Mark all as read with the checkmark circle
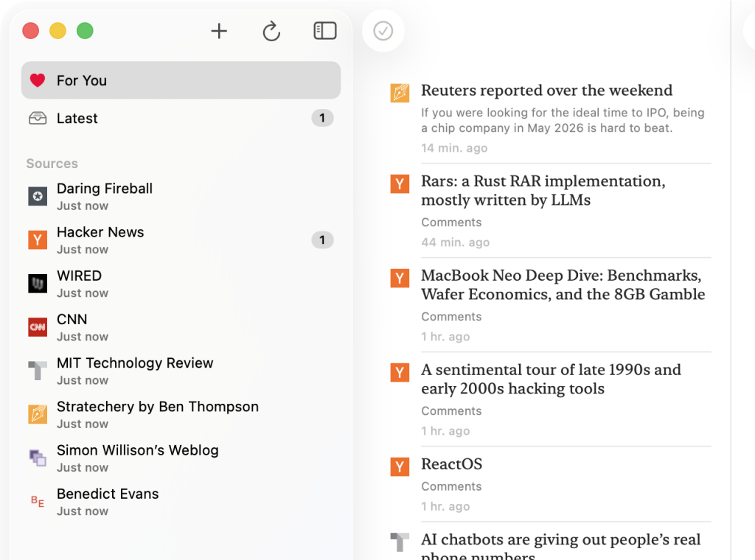The height and width of the screenshot is (560, 755). 383,31
